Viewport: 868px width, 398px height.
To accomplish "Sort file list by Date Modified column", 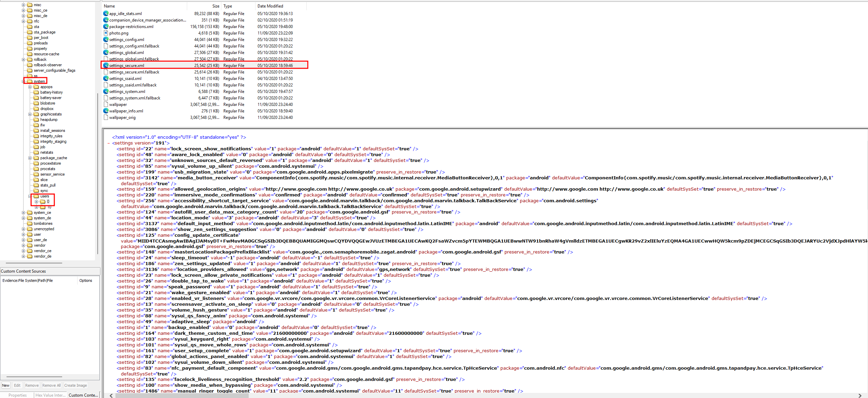I will pos(281,6).
